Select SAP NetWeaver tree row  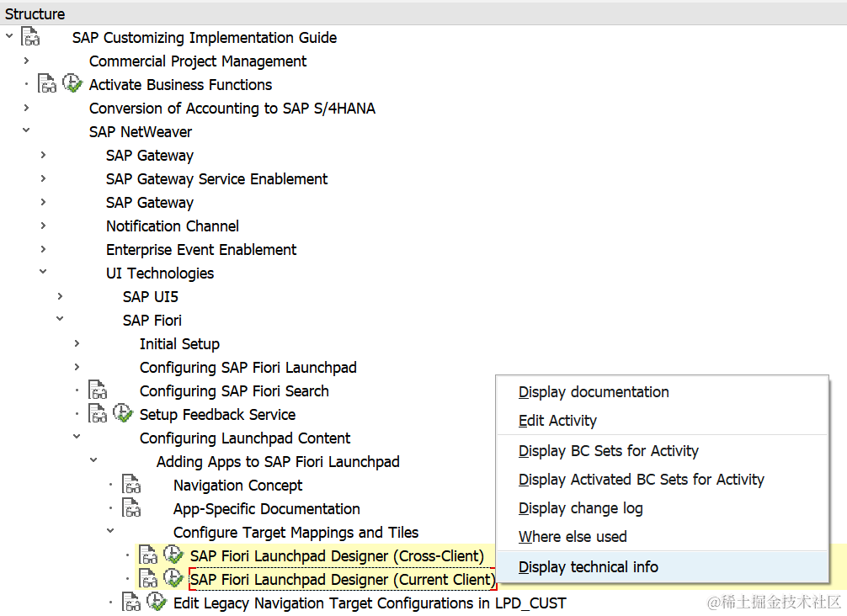pyautogui.click(x=141, y=132)
